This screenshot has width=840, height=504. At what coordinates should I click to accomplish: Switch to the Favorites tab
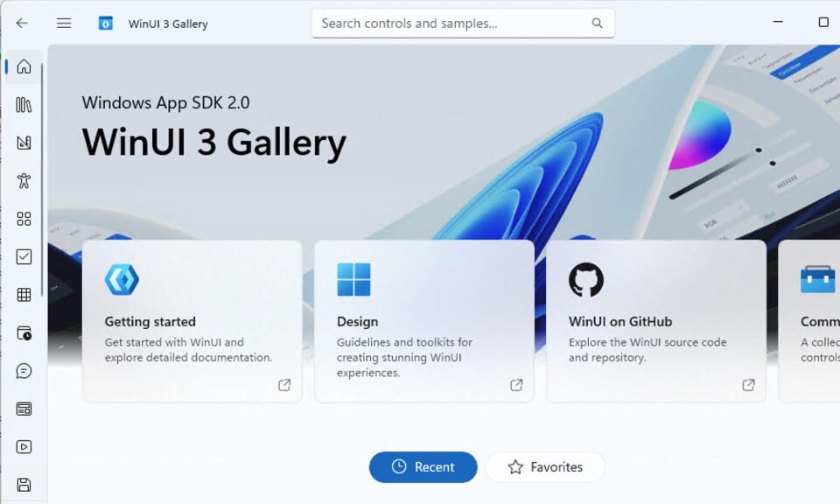(x=545, y=467)
